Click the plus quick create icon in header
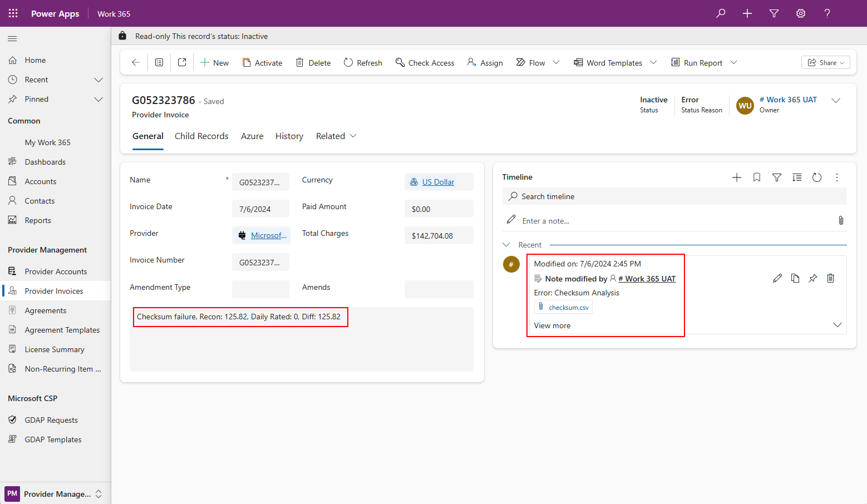This screenshot has height=504, width=867. tap(747, 13)
